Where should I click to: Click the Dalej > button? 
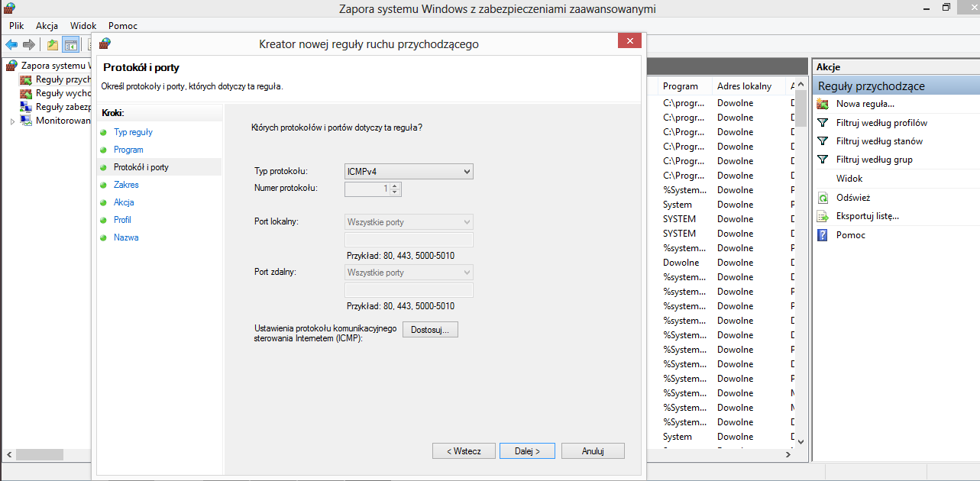click(527, 451)
